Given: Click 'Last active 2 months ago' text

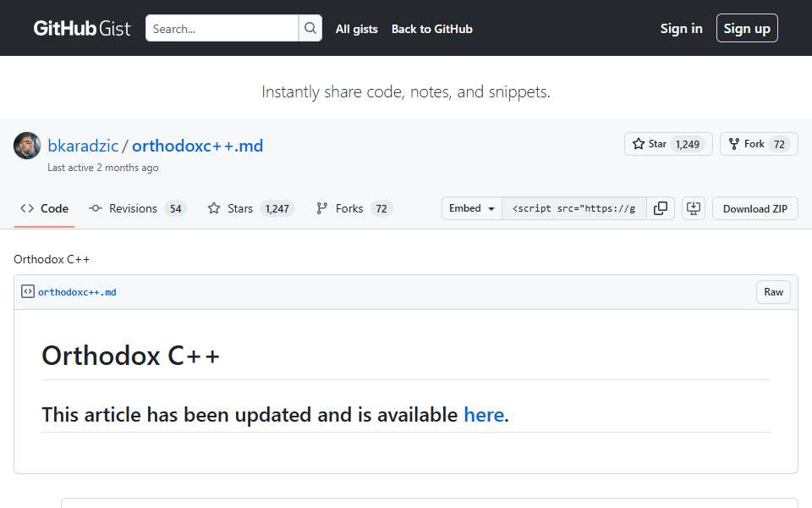Looking at the screenshot, I should pyautogui.click(x=103, y=168).
